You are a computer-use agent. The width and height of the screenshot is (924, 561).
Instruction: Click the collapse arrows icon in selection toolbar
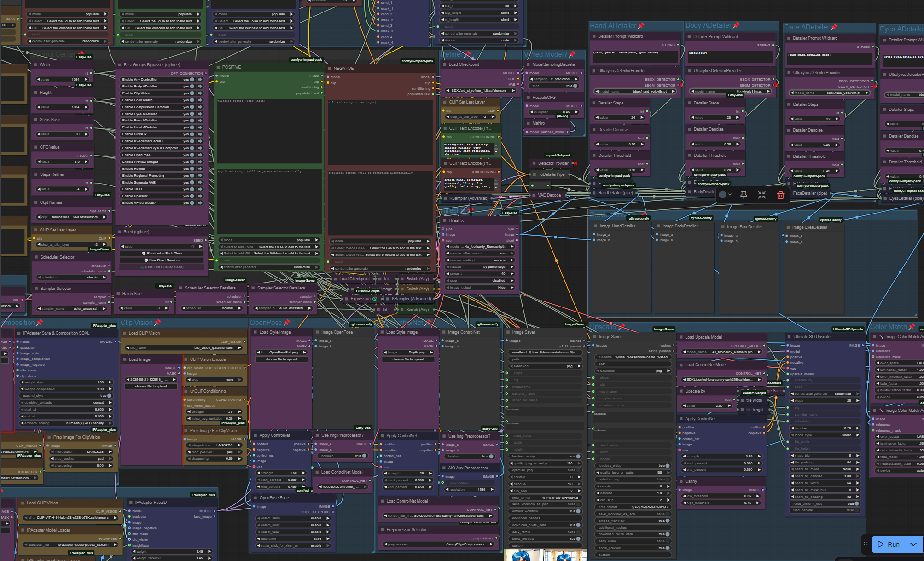tap(762, 195)
